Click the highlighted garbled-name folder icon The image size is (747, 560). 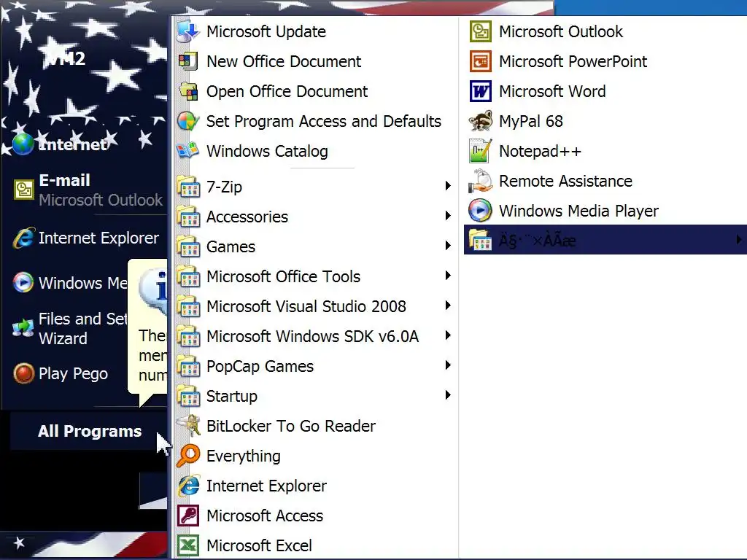click(x=480, y=239)
